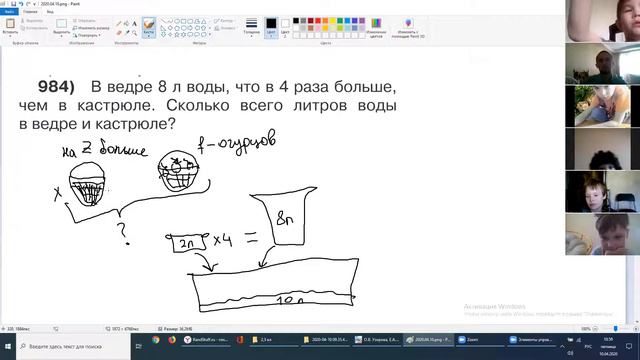Switch to the Zoom taskbar window

click(x=480, y=340)
